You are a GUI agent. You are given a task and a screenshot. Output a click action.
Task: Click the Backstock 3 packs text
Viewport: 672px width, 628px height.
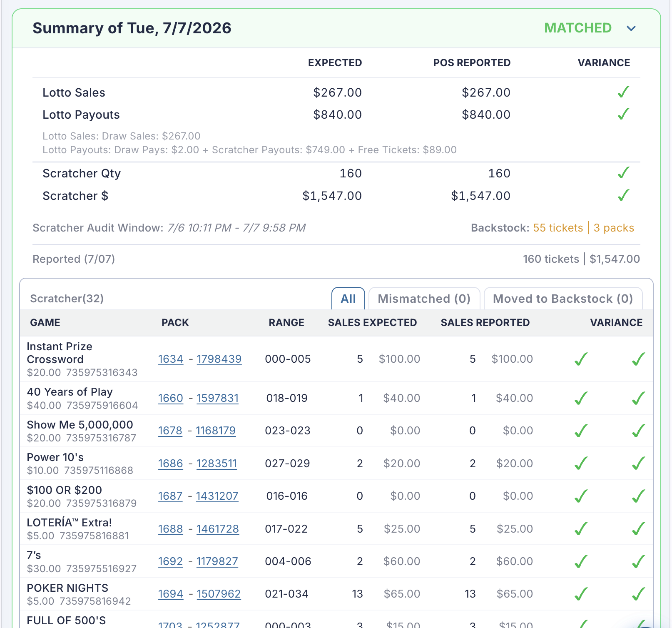[614, 228]
